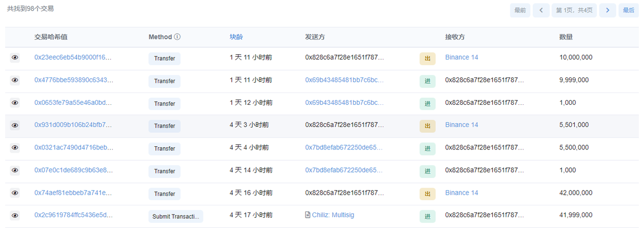Open transaction hash 0x931d009b106b24bfb7
The image size is (644, 228).
click(74, 125)
